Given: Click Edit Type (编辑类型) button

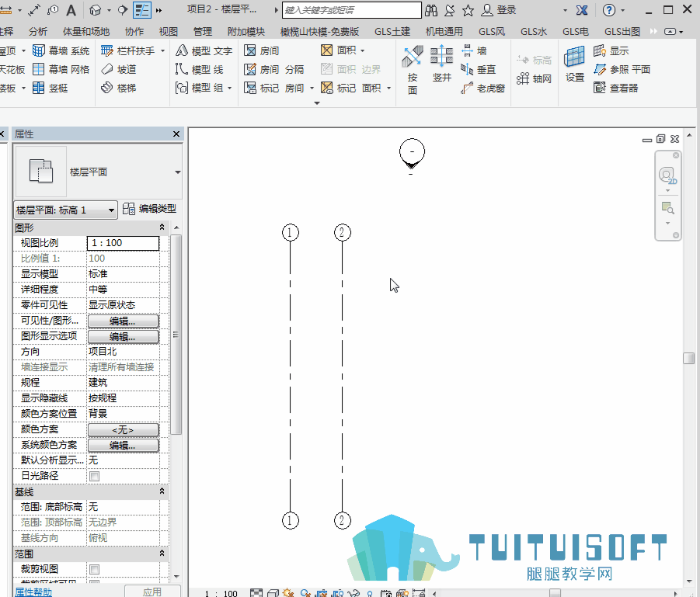Looking at the screenshot, I should tap(149, 209).
